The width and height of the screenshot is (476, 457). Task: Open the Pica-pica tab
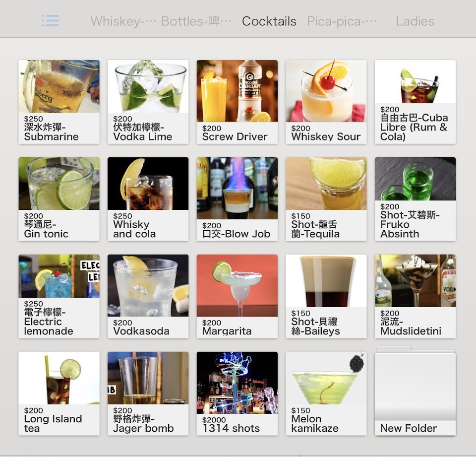pos(342,21)
